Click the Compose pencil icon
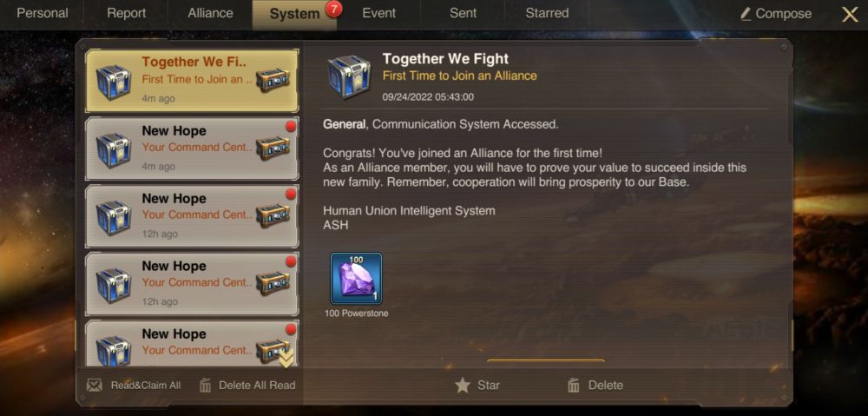This screenshot has width=868, height=416. (x=746, y=14)
